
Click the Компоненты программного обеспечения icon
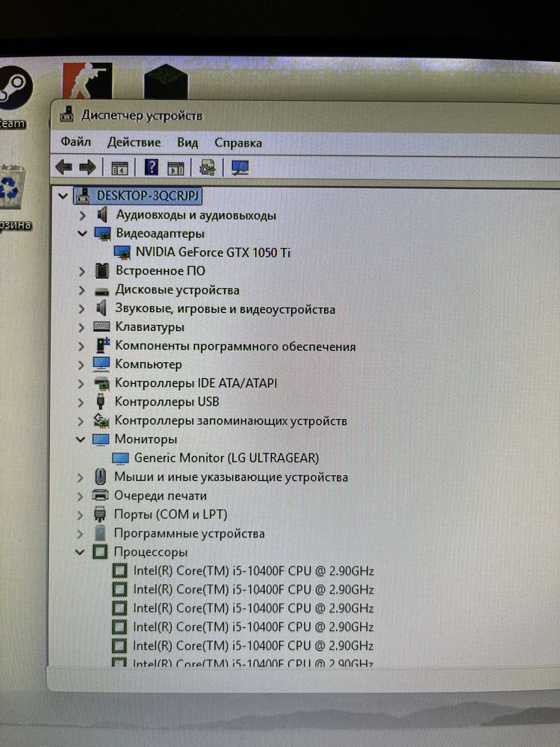click(x=102, y=345)
